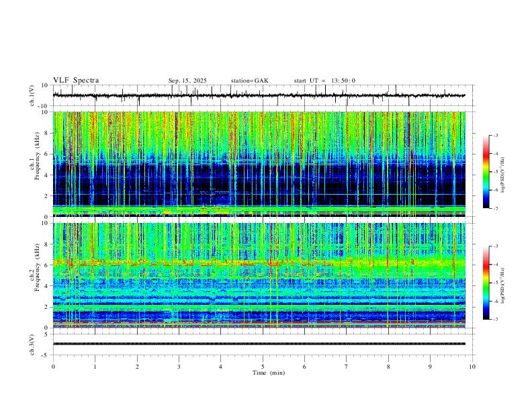
Task: Click the "start UT = 13:50:0" header text
Action: 324,81
